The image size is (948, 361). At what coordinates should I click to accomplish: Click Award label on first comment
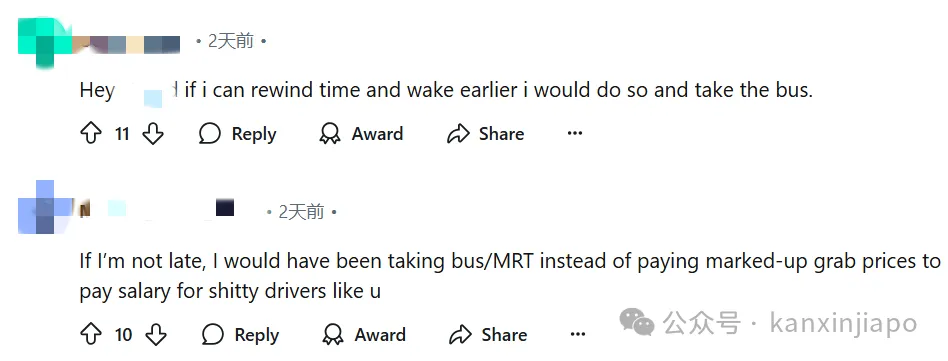(x=377, y=134)
